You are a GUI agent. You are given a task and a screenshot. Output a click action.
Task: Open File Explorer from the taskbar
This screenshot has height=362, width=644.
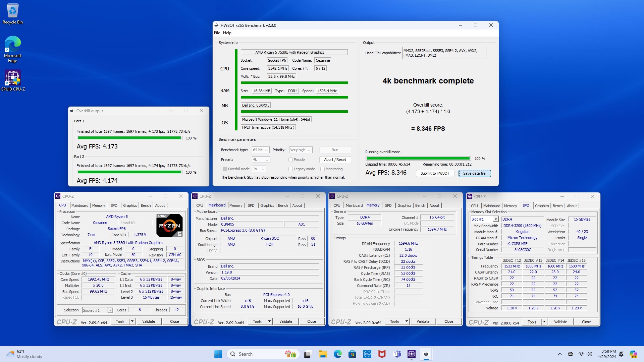tap(323, 354)
